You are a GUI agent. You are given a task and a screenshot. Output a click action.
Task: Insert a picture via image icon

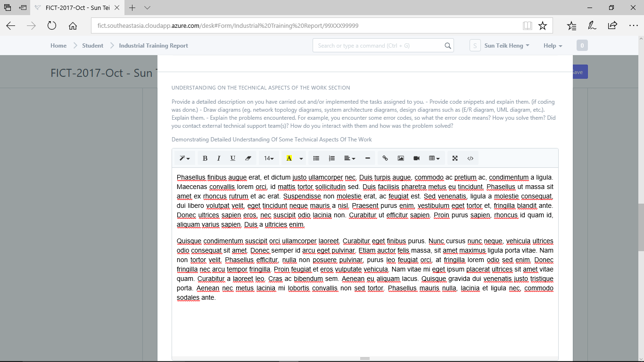(x=401, y=158)
